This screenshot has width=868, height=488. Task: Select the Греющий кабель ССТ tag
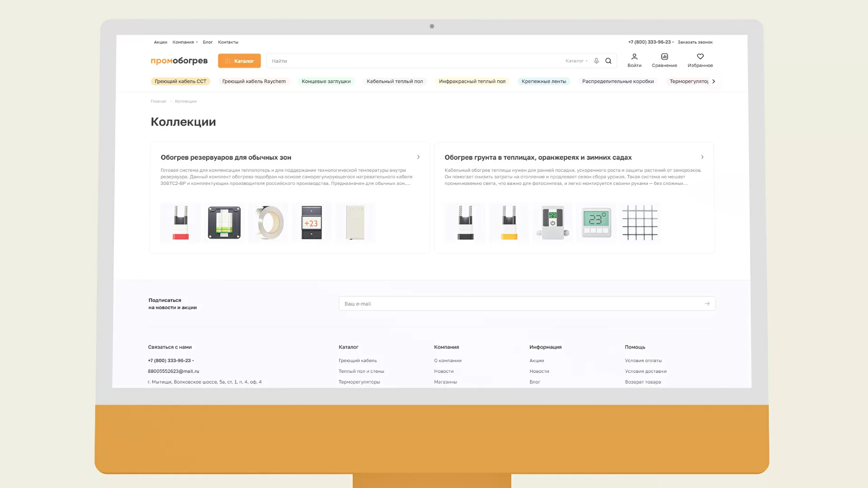(180, 81)
